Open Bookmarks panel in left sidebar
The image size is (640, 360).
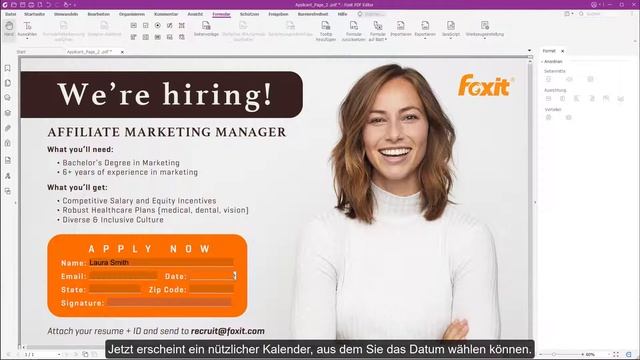pyautogui.click(x=8, y=68)
